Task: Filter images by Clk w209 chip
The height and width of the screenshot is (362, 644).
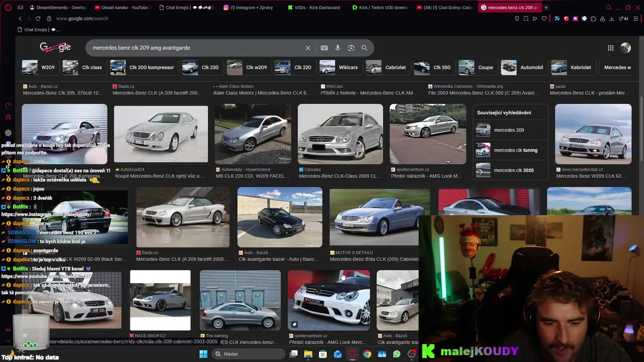Action: click(x=248, y=67)
